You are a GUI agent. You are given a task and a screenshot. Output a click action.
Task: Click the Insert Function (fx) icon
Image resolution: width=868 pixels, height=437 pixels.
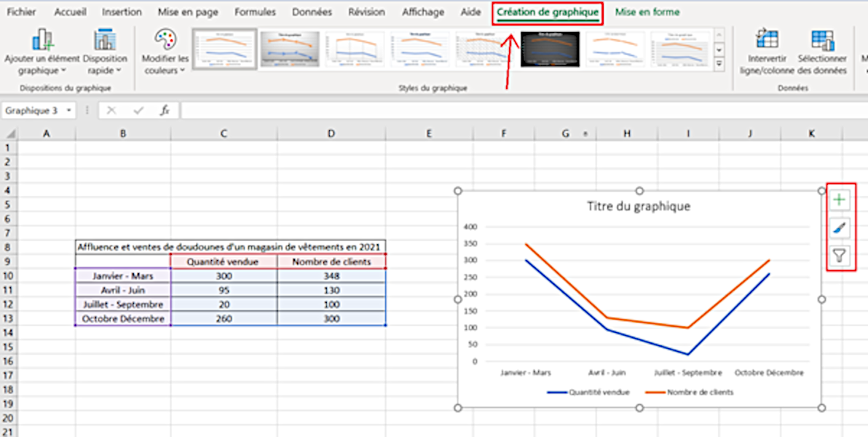[x=165, y=110]
